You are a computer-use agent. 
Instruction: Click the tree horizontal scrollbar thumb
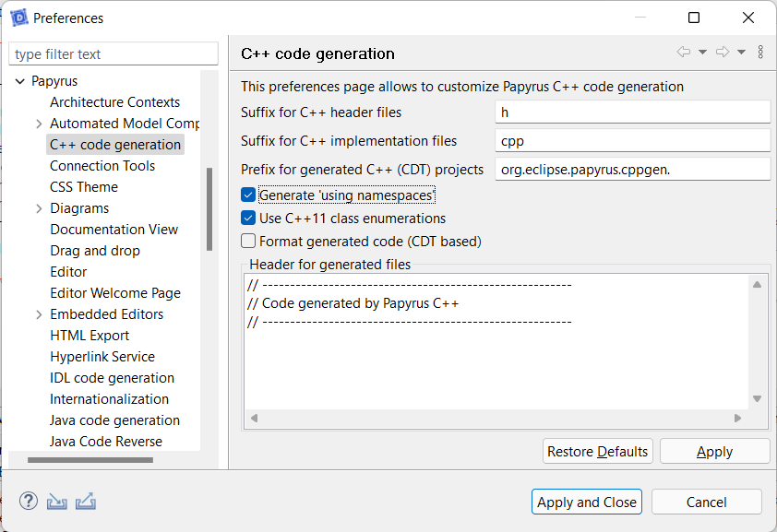click(x=90, y=460)
